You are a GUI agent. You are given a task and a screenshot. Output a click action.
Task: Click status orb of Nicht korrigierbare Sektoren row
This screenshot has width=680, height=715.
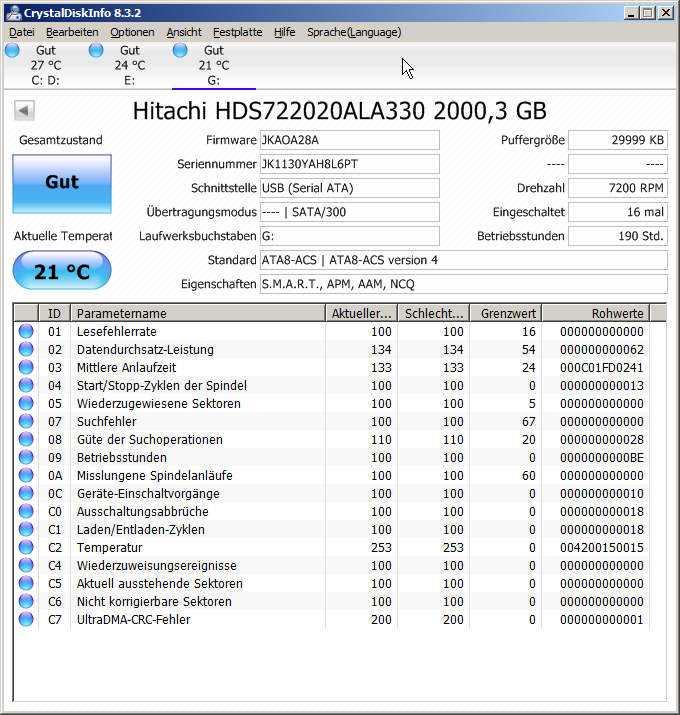[26, 601]
